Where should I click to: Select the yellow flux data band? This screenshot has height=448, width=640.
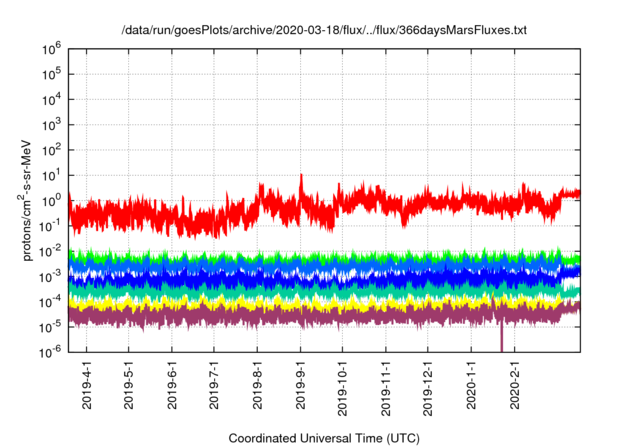point(300,301)
